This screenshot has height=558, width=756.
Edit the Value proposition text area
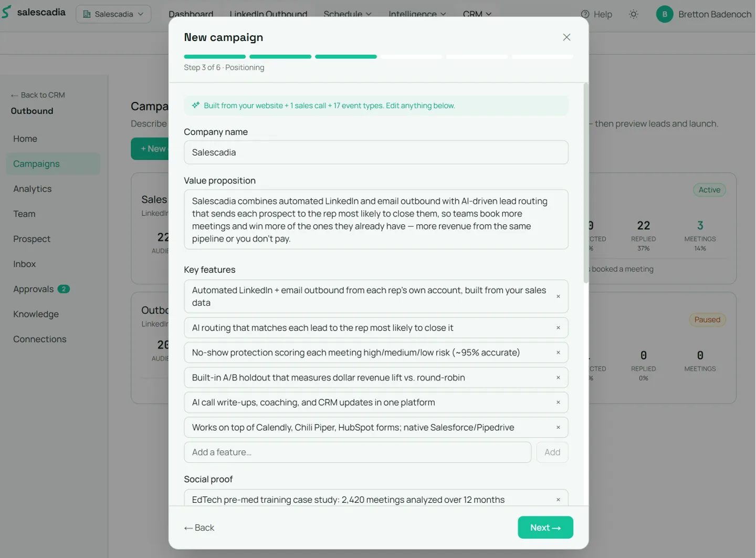376,220
